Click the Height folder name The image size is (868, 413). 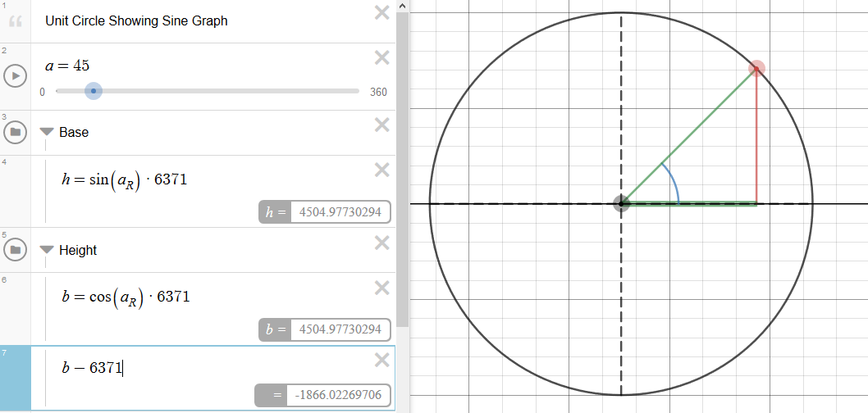click(78, 250)
